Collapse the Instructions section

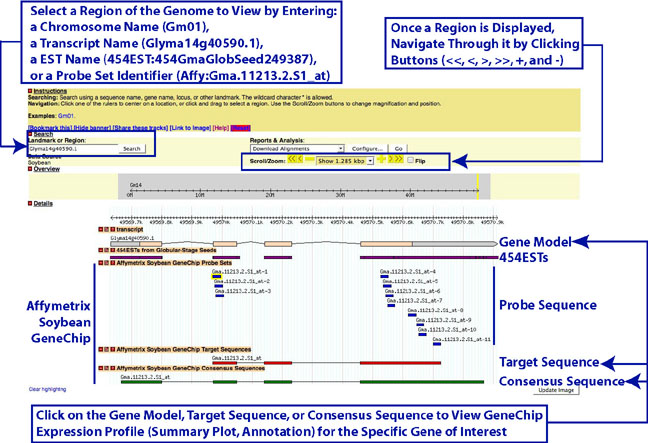[x=30, y=91]
